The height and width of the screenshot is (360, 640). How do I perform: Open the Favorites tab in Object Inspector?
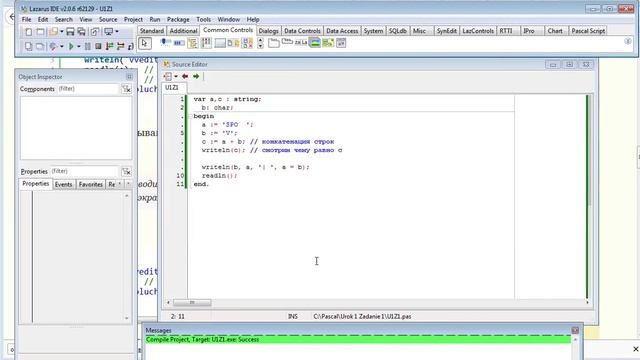[91, 184]
